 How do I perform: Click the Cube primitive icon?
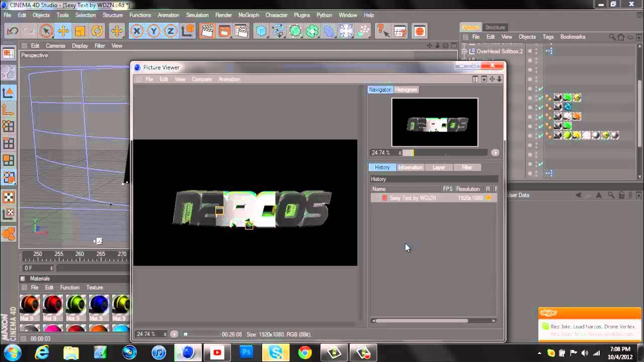tap(261, 31)
